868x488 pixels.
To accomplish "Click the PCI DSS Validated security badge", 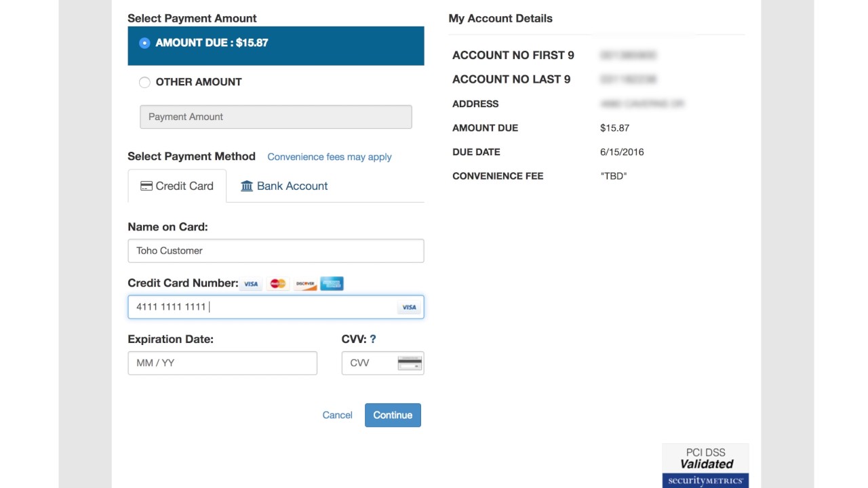I will [x=705, y=466].
